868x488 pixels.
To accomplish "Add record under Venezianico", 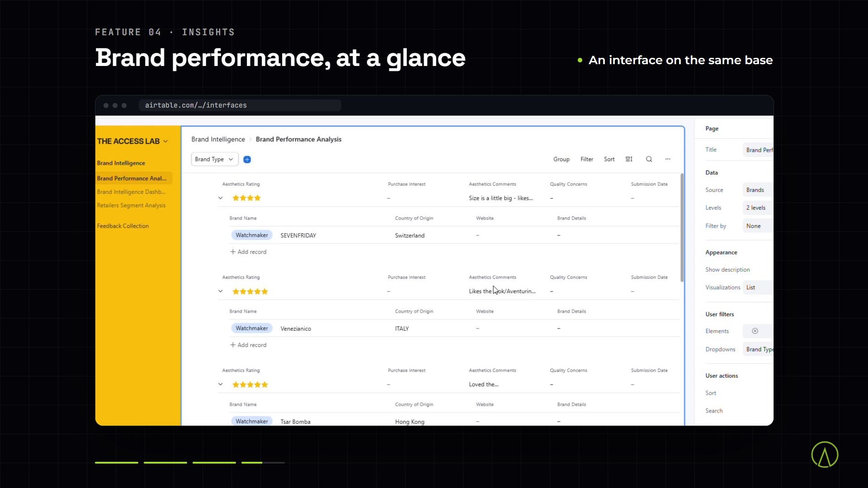I will (248, 345).
